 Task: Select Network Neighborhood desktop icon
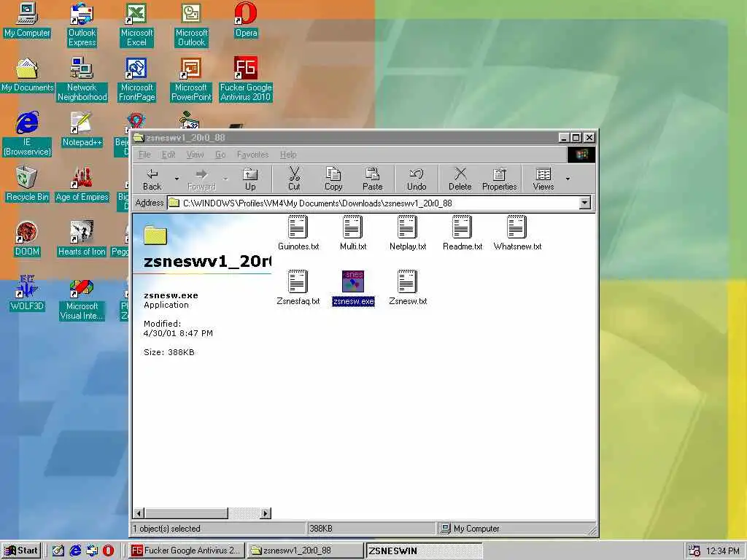[x=82, y=79]
